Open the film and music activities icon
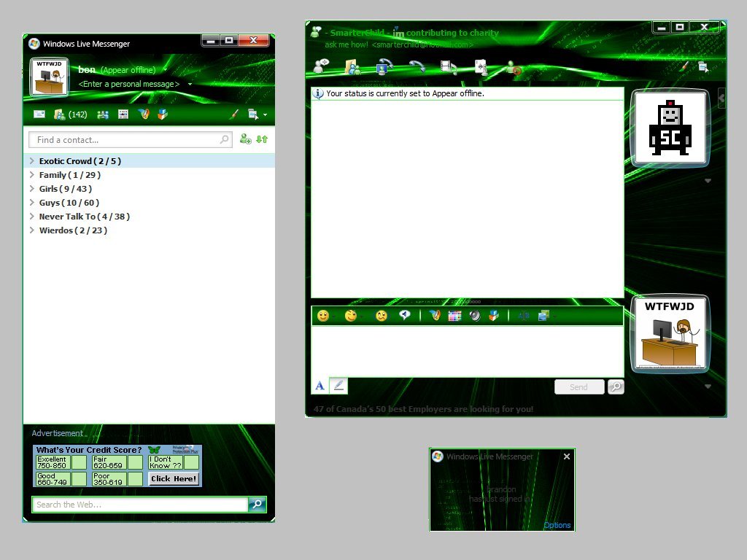The height and width of the screenshot is (560, 747). coord(449,67)
